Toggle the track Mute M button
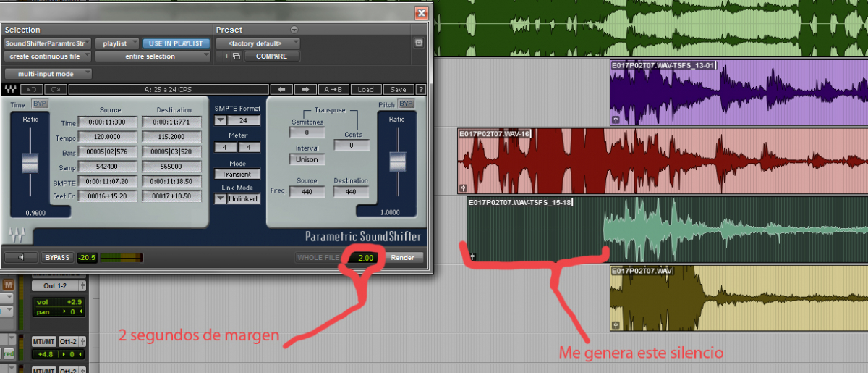868x373 pixels. pos(8,285)
